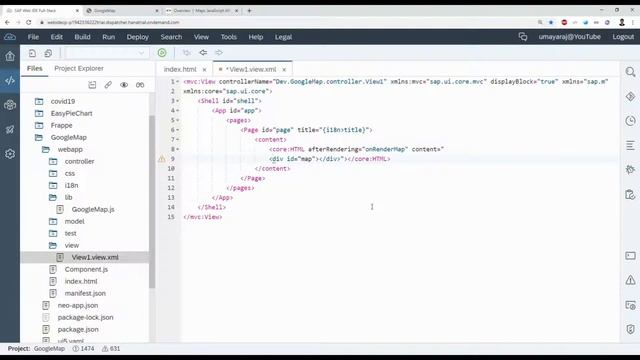Open the Problems warning triangle icon
The image size is (640, 360).
[630, 280]
